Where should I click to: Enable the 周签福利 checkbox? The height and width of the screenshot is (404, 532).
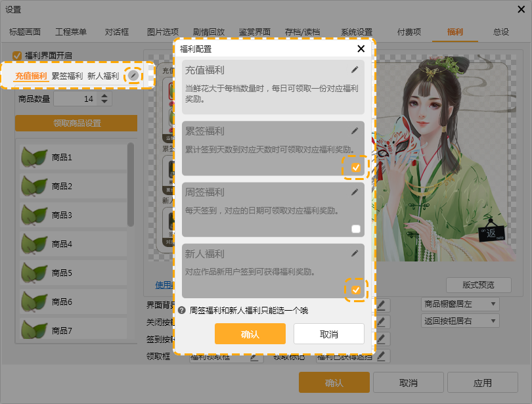(x=356, y=229)
